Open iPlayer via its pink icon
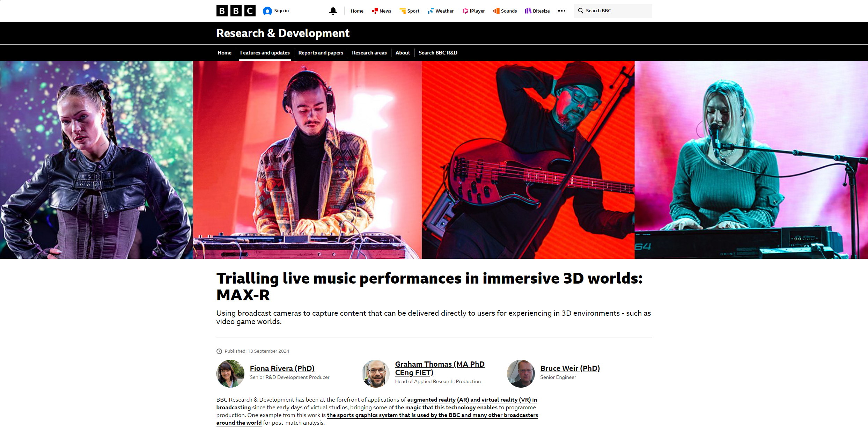868x432 pixels. [465, 11]
